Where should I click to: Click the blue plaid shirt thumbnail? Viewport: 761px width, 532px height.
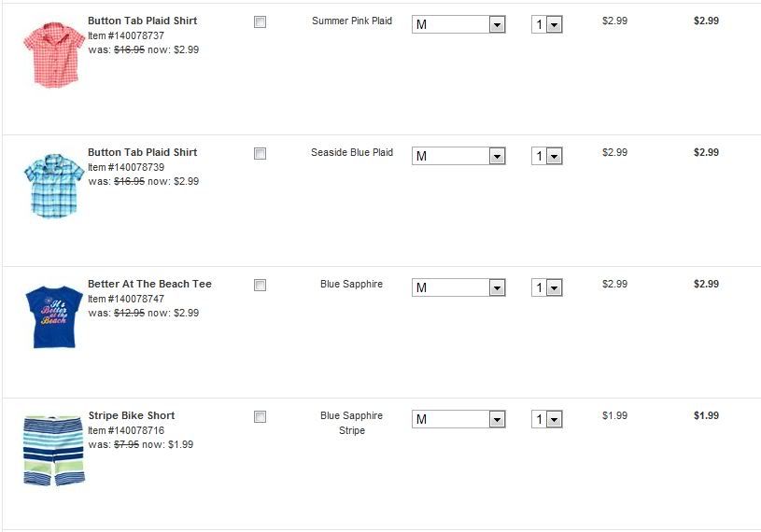[x=53, y=186]
